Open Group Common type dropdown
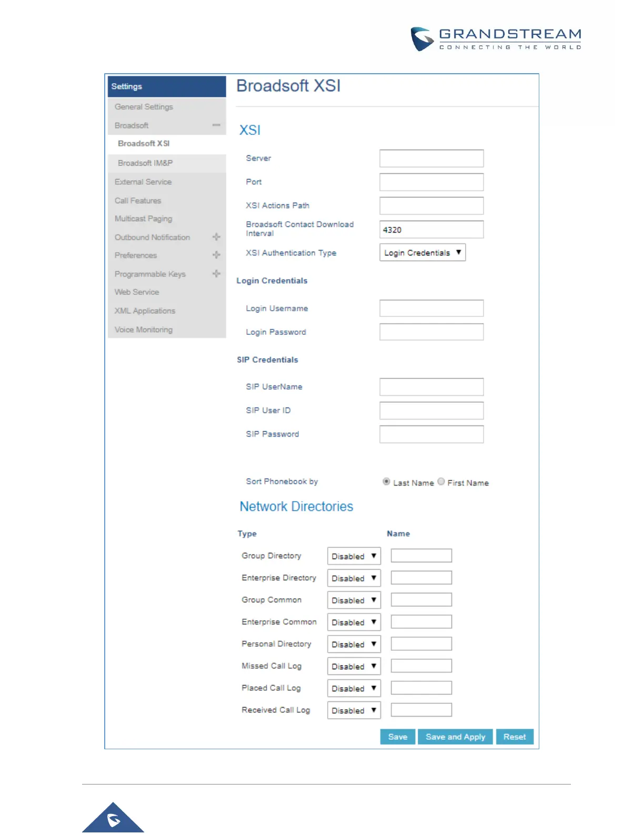This screenshot has width=644, height=834. [x=354, y=600]
